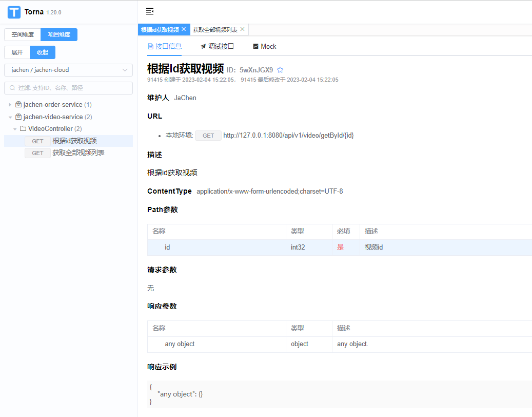Click the jachen-order-service module icon
Screen dimensions: 532x417
pos(18,104)
